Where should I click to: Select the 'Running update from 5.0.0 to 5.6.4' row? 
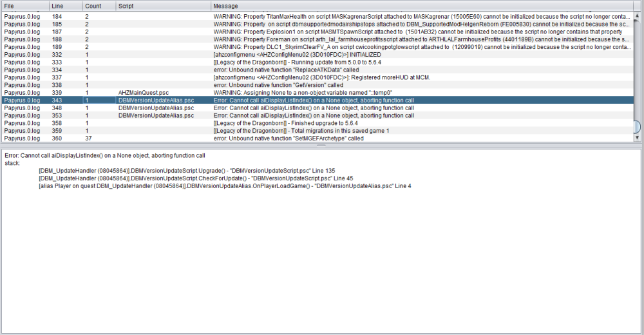(317, 62)
